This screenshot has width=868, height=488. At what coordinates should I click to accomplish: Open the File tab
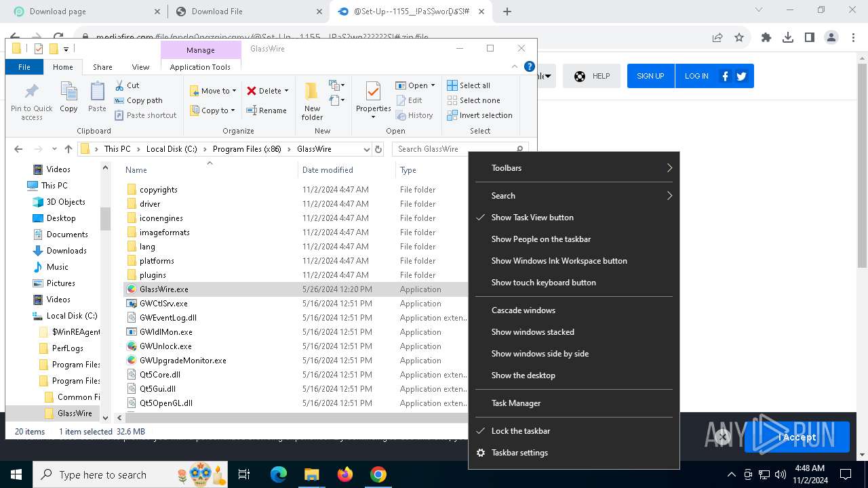pyautogui.click(x=24, y=67)
